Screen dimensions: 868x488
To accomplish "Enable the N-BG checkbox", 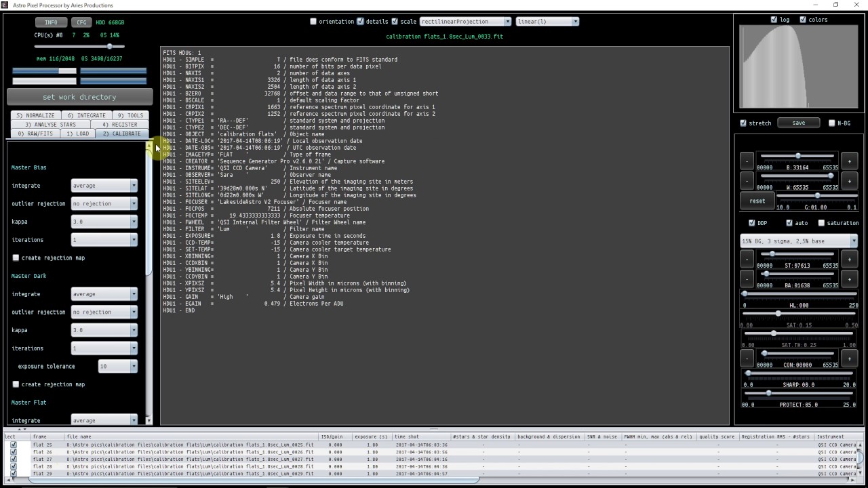I will click(832, 123).
